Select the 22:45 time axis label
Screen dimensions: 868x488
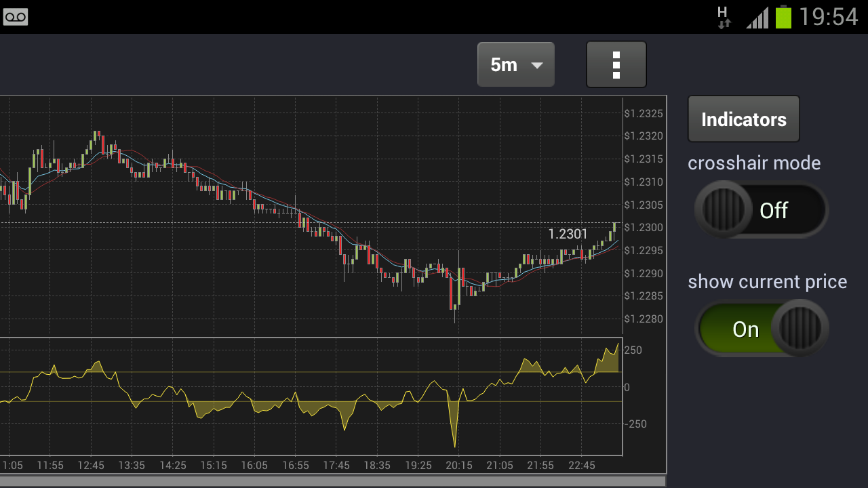click(x=581, y=466)
